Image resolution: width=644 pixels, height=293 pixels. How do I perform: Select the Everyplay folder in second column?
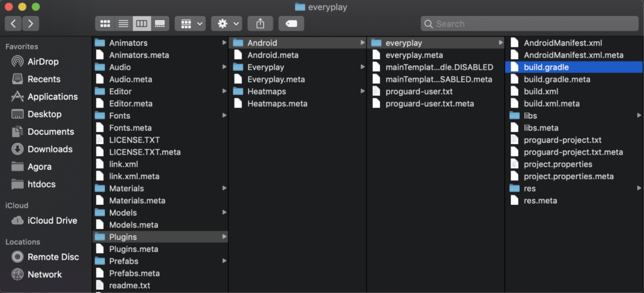[x=297, y=67]
